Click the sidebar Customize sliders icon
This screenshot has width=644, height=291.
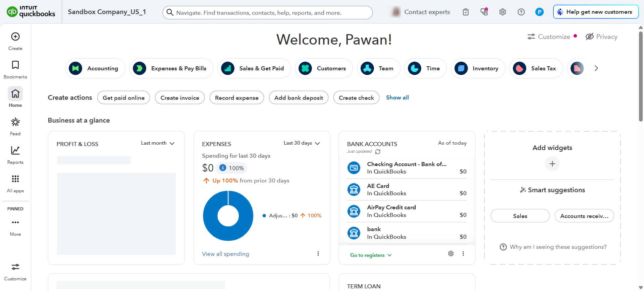tap(15, 267)
